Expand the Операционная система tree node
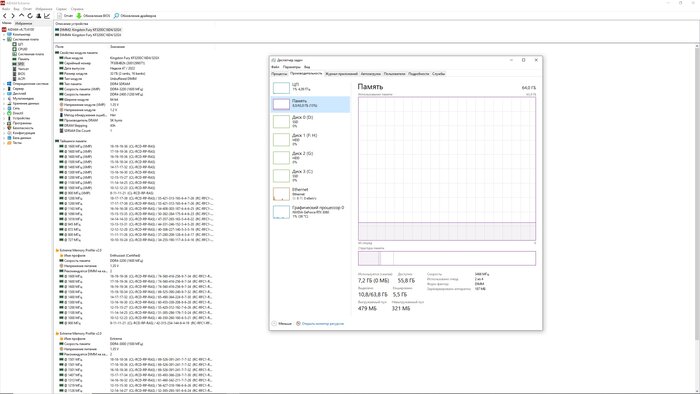Viewport: 700px width, 394px height. [4, 83]
